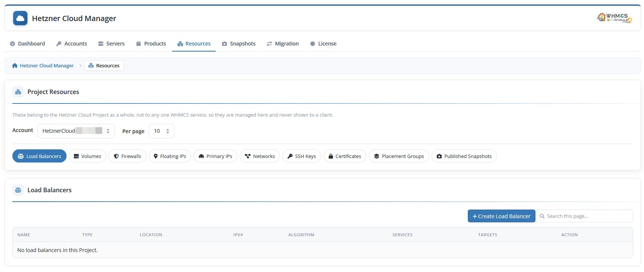Click Create Load Balancer button
This screenshot has height=272, width=644.
pyautogui.click(x=501, y=216)
